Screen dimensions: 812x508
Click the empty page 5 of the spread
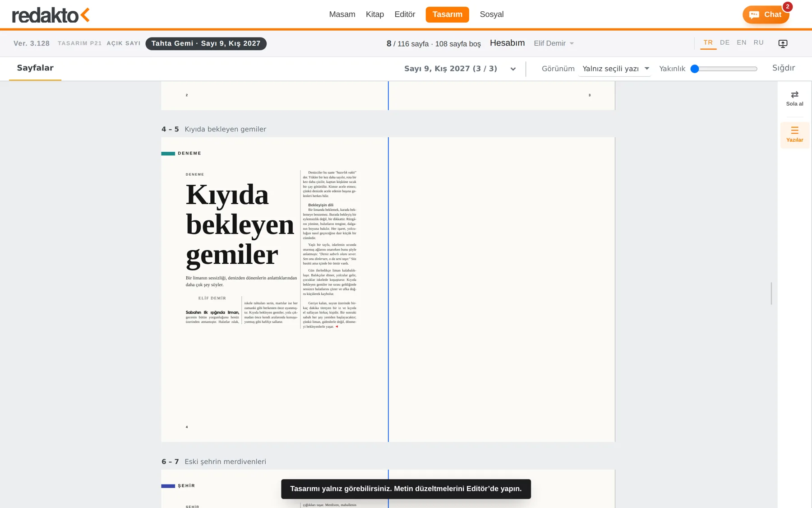502,289
